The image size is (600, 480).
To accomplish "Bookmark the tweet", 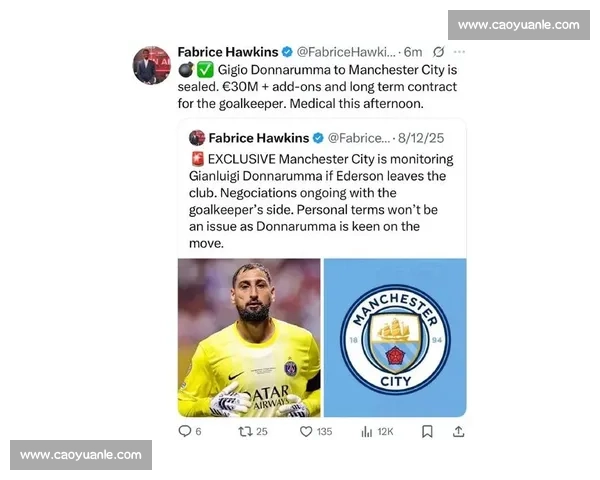I will [x=427, y=431].
